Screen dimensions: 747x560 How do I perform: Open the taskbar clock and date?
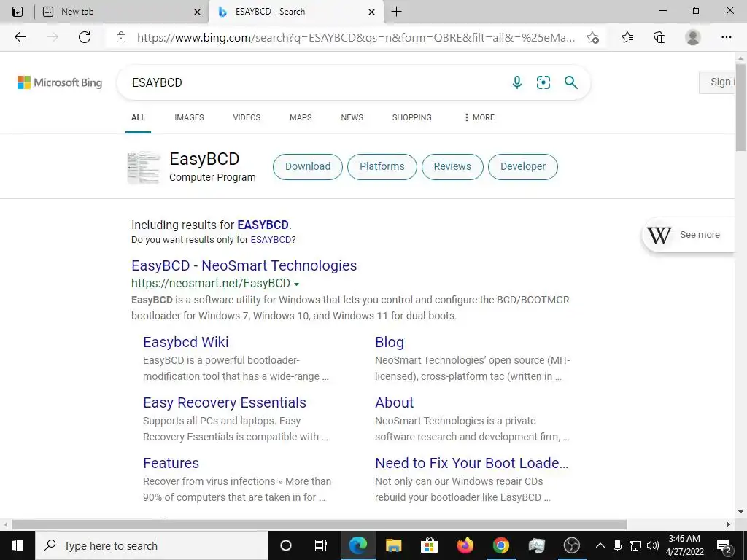tap(684, 545)
